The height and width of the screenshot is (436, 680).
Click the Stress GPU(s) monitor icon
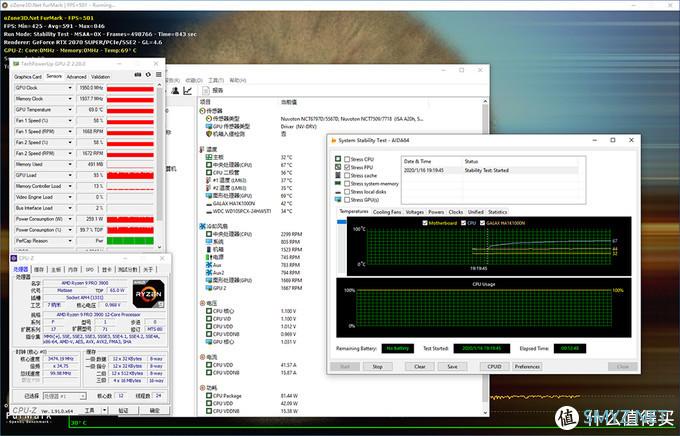point(338,200)
